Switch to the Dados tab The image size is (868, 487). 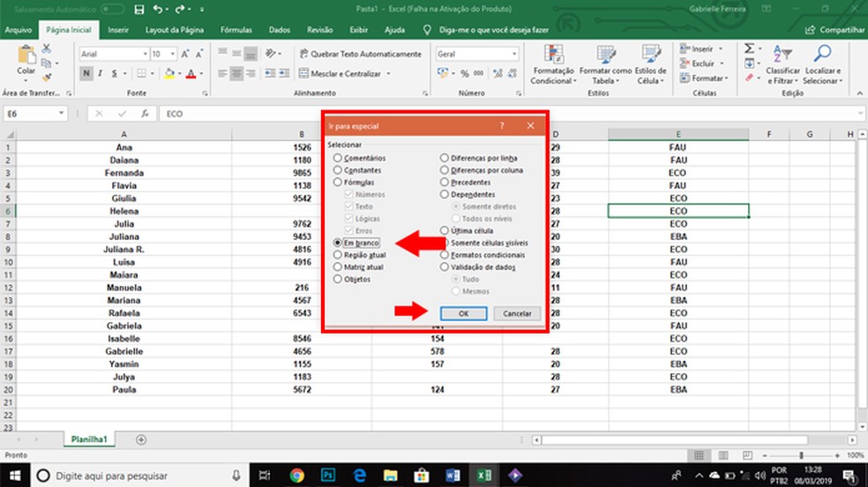point(280,30)
